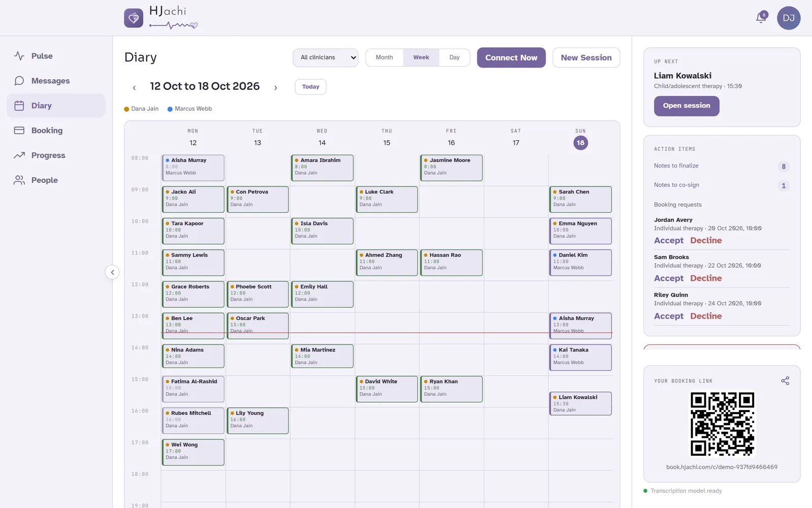Accept Jordan Avery's booking request
Screen dimensions: 812x508
tap(669, 240)
